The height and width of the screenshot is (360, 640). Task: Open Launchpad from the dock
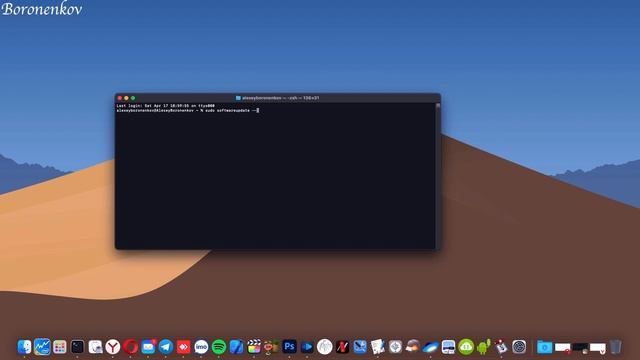pyautogui.click(x=60, y=347)
